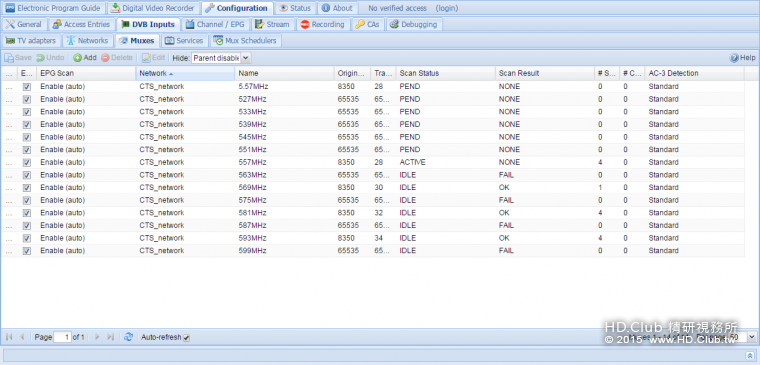Sort by the Network column header
This screenshot has height=365, width=760.
[185, 73]
